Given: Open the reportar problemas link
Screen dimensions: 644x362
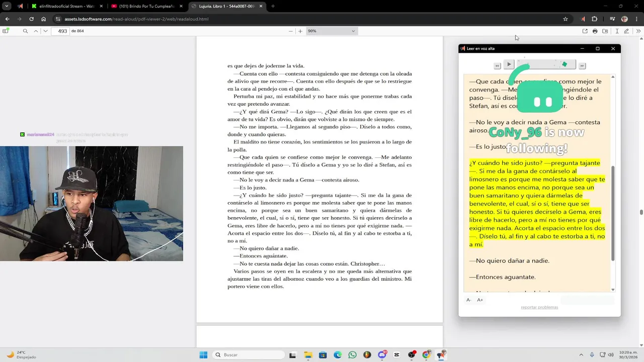Looking at the screenshot, I should point(539,307).
